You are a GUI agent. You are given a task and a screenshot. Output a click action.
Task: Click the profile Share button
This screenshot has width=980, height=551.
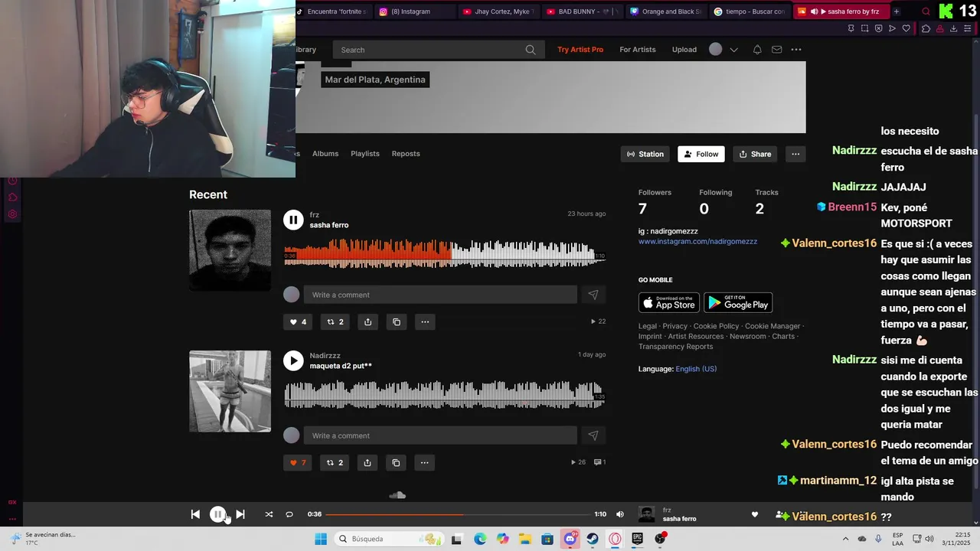pos(756,154)
